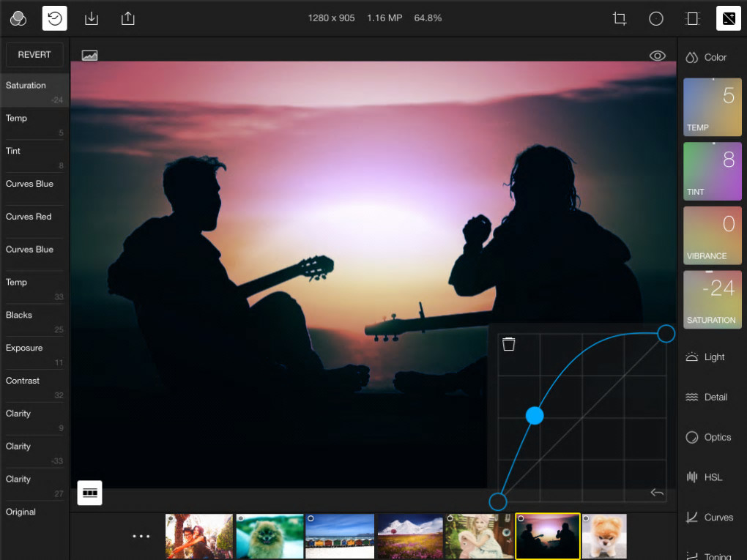This screenshot has height=560, width=747.
Task: Click the import photo icon
Action: pos(91,18)
